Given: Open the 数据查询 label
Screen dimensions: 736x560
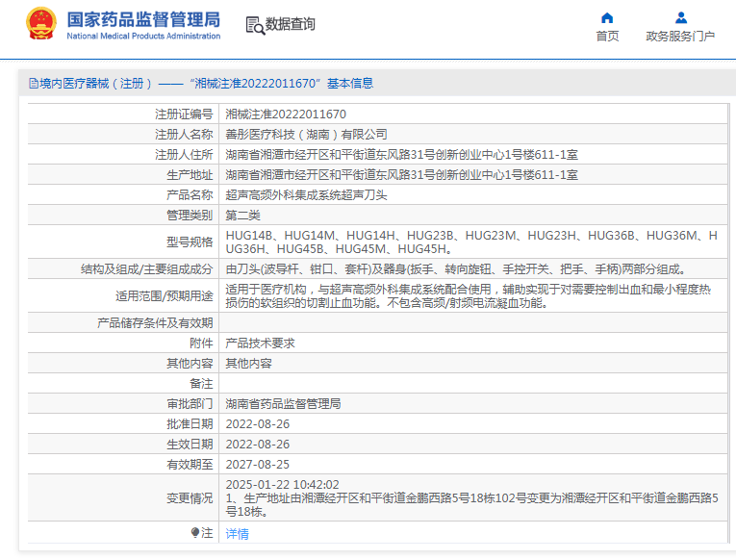Looking at the screenshot, I should (x=291, y=24).
